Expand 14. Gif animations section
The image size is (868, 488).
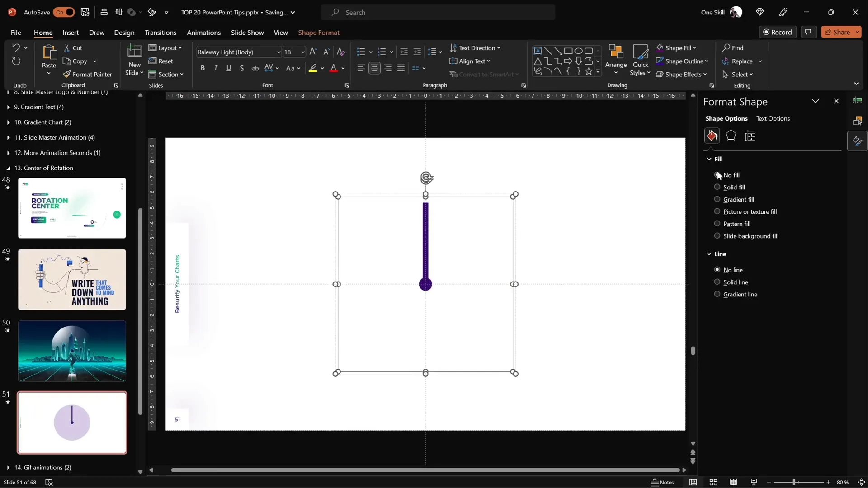tap(8, 468)
